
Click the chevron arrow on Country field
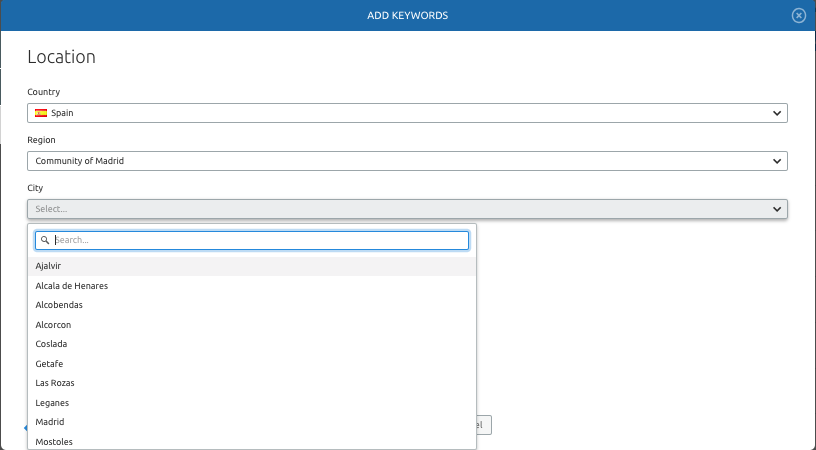point(777,113)
